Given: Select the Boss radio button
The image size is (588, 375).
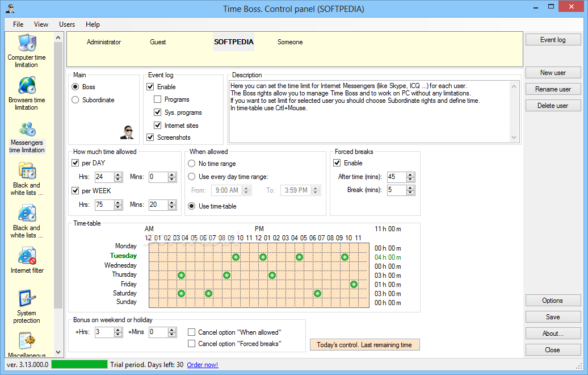Looking at the screenshot, I should click(75, 87).
